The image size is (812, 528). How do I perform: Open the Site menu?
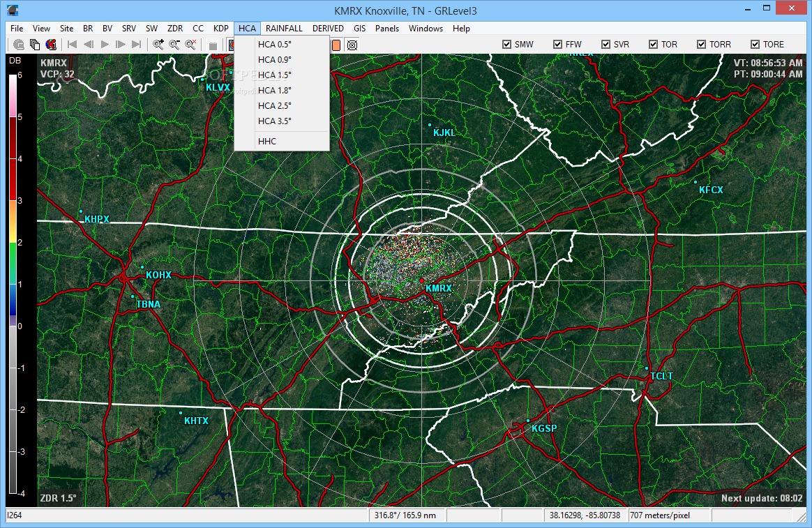click(66, 29)
